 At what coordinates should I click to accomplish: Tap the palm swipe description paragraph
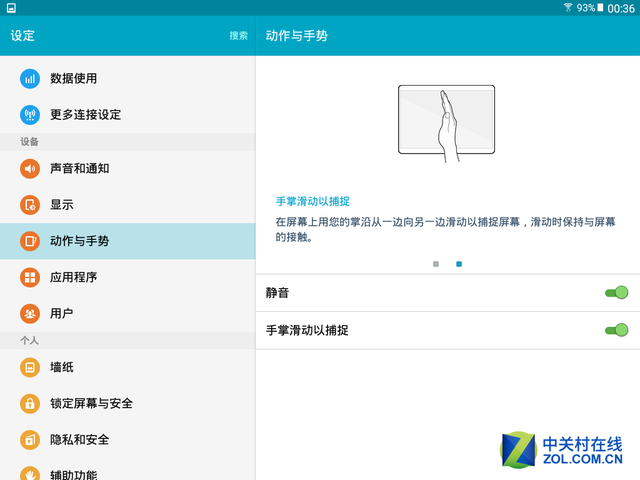point(445,229)
